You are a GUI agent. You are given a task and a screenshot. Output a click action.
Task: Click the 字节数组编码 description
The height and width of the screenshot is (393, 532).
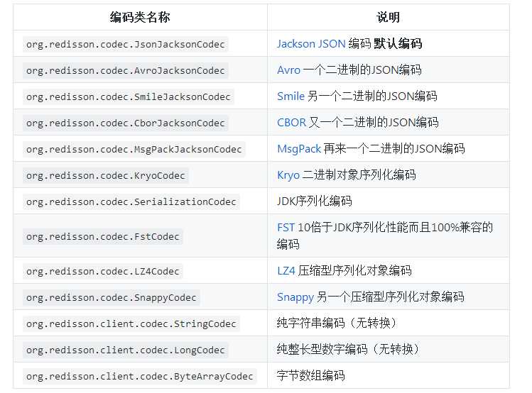coord(311,375)
